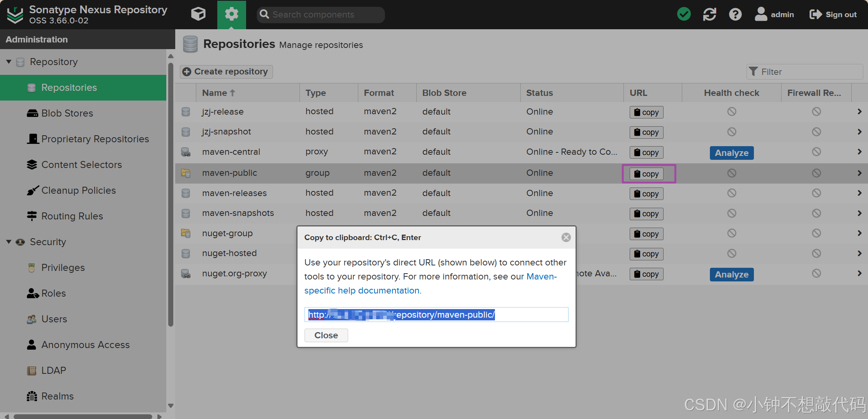This screenshot has width=868, height=419.
Task: Click the green system status check icon
Action: point(684,14)
